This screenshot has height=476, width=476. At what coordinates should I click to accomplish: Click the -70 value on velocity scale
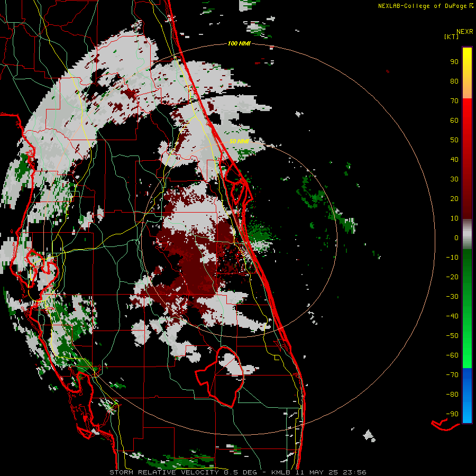point(452,374)
